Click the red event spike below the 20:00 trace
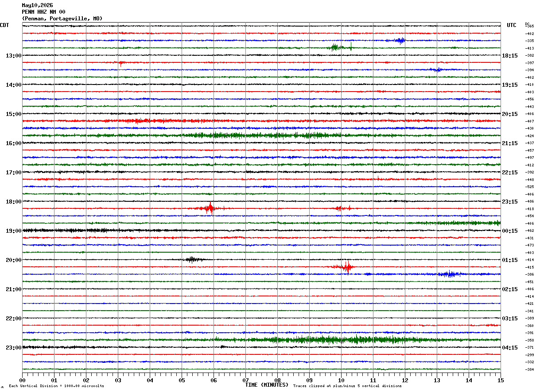 (x=346, y=266)
